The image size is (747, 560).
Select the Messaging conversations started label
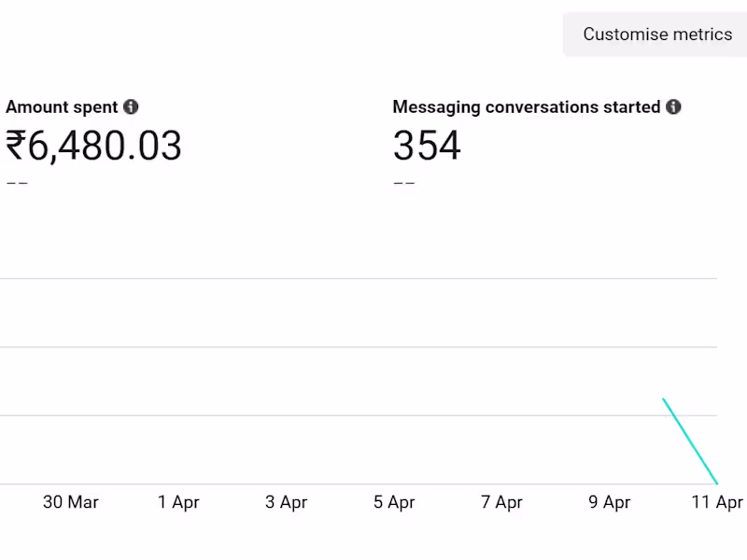click(526, 107)
